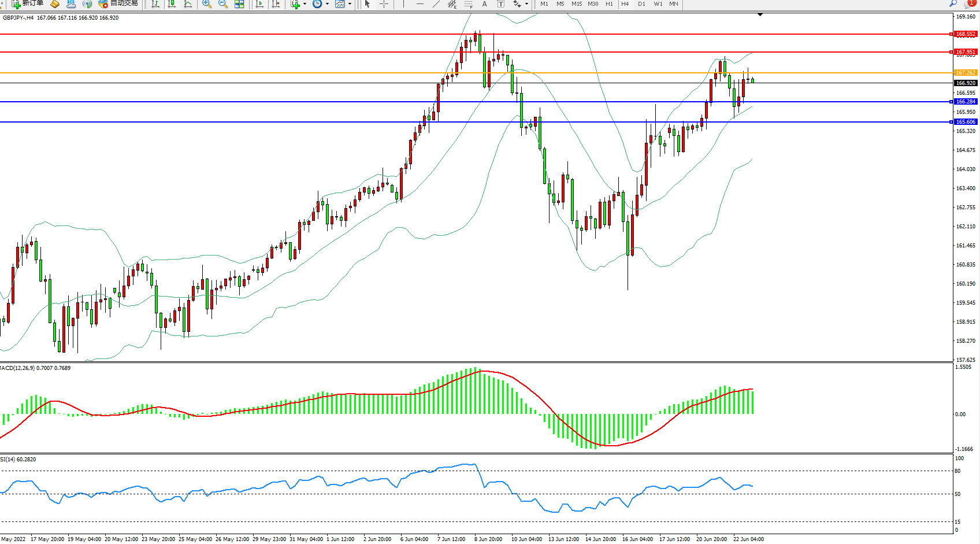Zoom in on the chart
The image size is (980, 544).
[207, 4]
